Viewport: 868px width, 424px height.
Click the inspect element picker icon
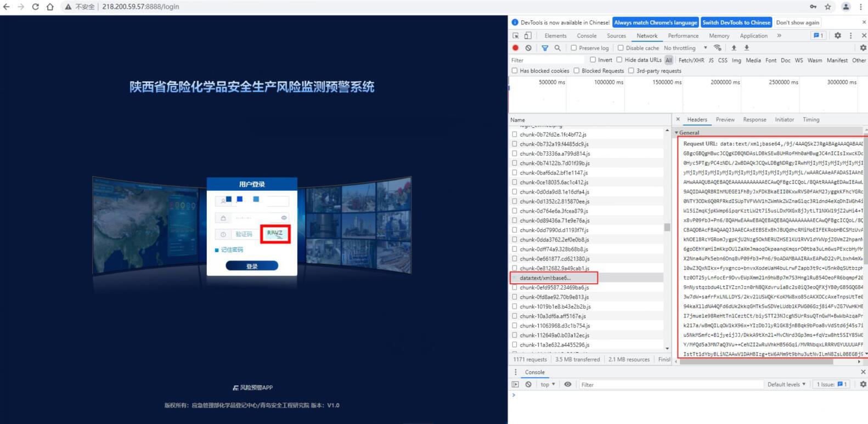click(x=516, y=36)
